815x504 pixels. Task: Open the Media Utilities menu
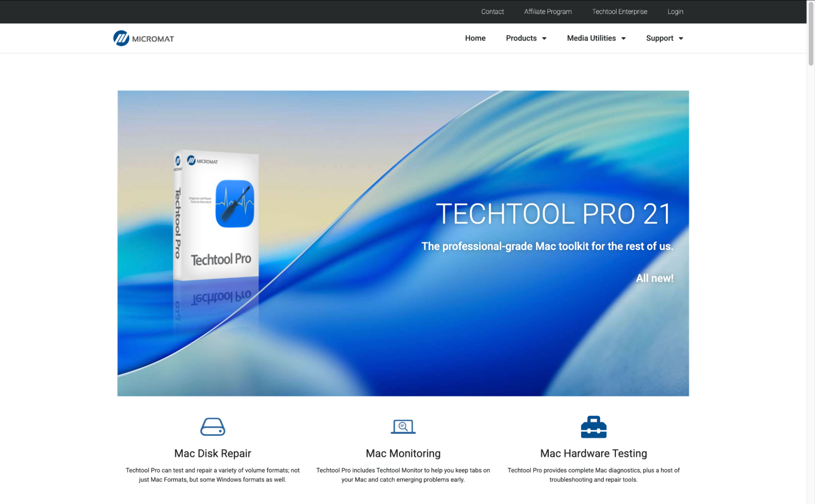[591, 38]
